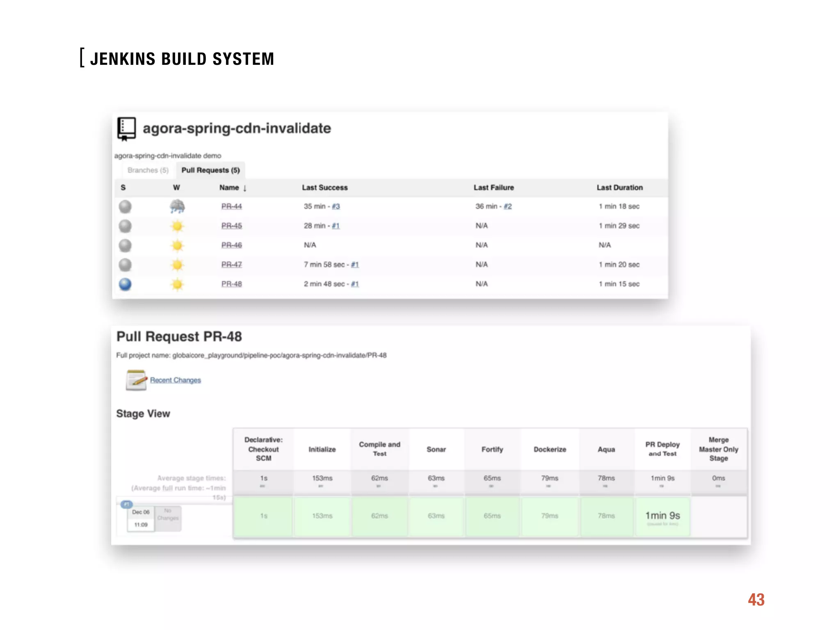Viewport: 840px width, 630px height.
Task: Click the green PR Deploy and Test stage cell
Action: click(x=662, y=516)
